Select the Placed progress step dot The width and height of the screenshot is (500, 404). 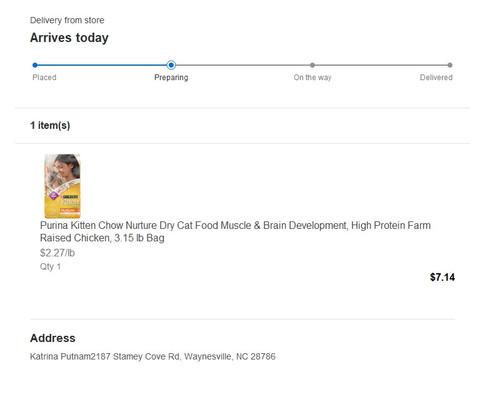pos(35,65)
